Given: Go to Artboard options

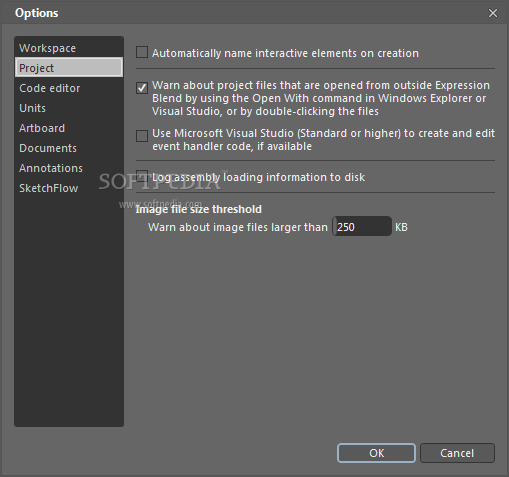Looking at the screenshot, I should click(69, 128).
